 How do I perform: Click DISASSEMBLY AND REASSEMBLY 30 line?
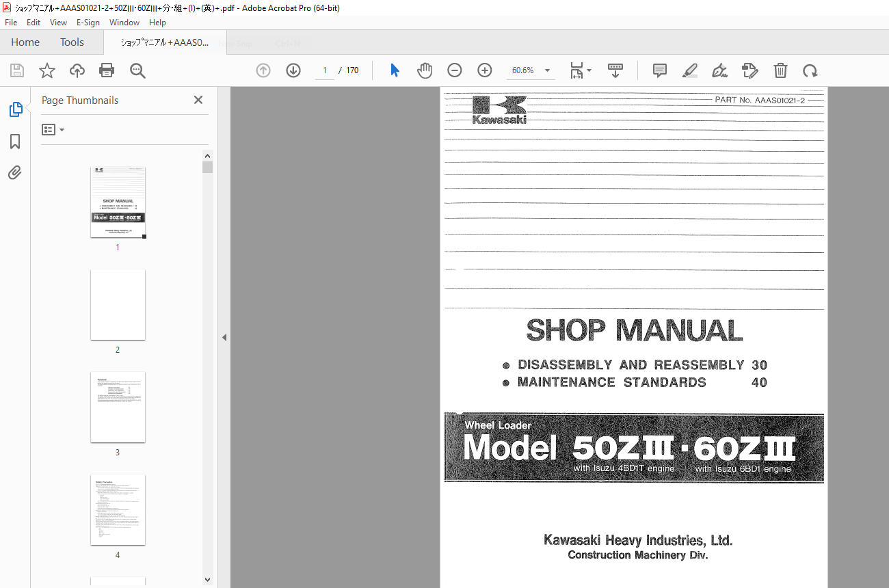tap(635, 365)
